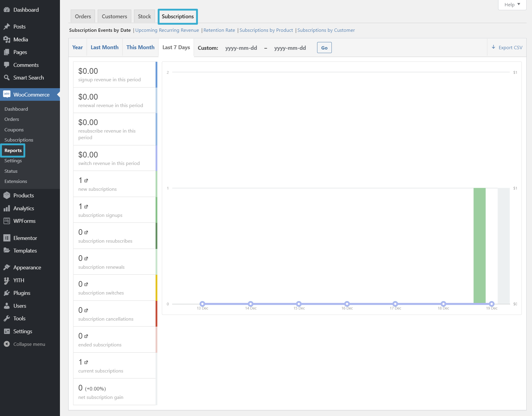Open subscription resubscribes external link icon
This screenshot has width=532, height=416.
[x=86, y=232]
